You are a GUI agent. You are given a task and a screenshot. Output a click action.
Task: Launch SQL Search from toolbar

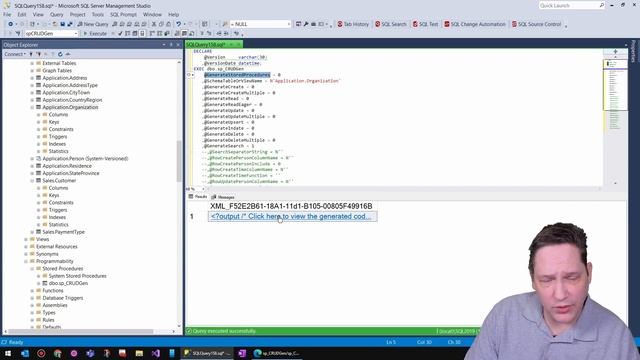(391, 24)
